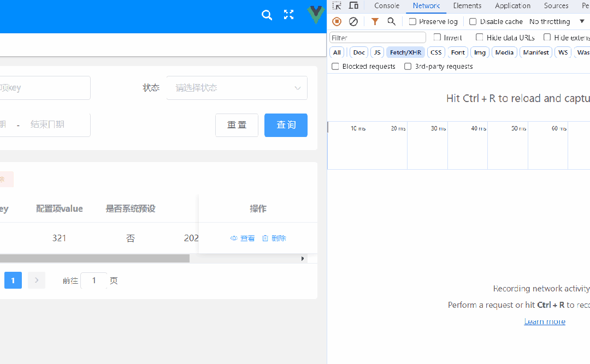This screenshot has width=590, height=364.
Task: Expand the No throttling dropdown
Action: pos(556,22)
